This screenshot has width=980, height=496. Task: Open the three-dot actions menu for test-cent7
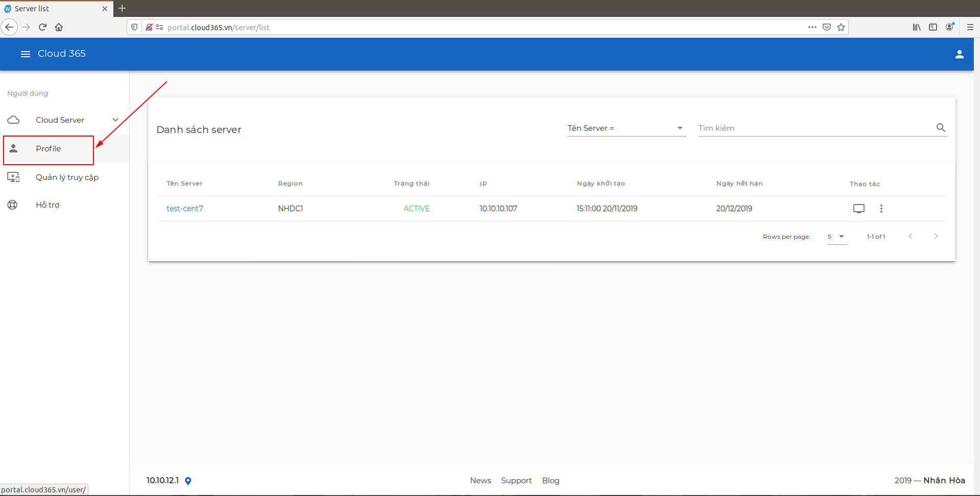(881, 209)
